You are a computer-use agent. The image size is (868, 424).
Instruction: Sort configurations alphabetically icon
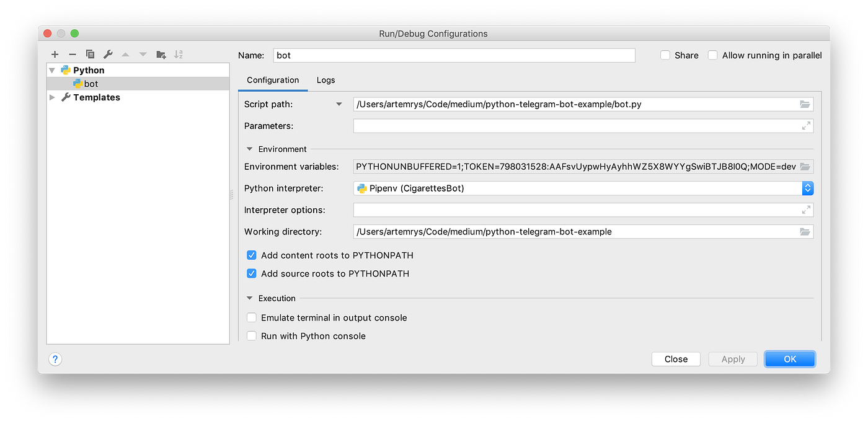tap(179, 55)
